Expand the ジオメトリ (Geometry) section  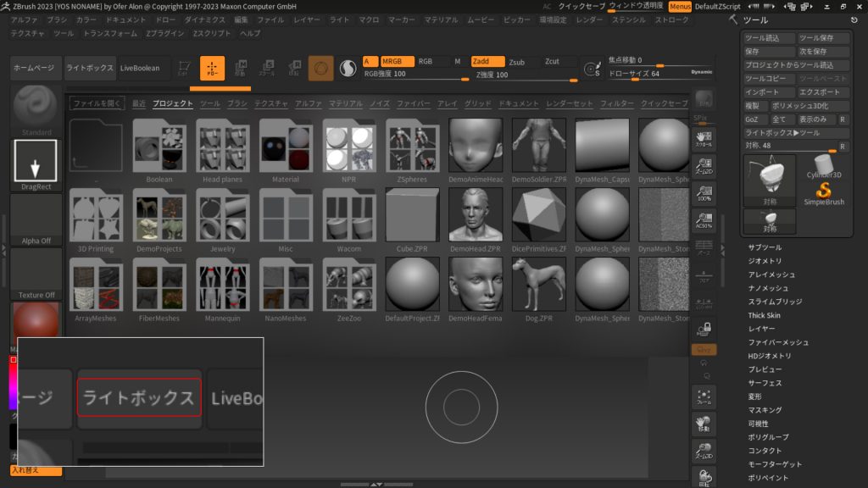pyautogui.click(x=765, y=261)
